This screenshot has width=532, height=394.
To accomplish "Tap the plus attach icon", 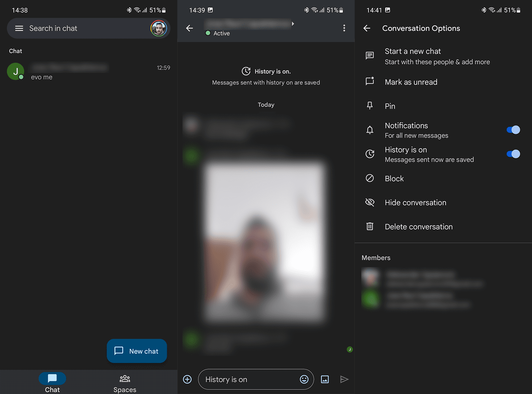I will click(x=187, y=379).
